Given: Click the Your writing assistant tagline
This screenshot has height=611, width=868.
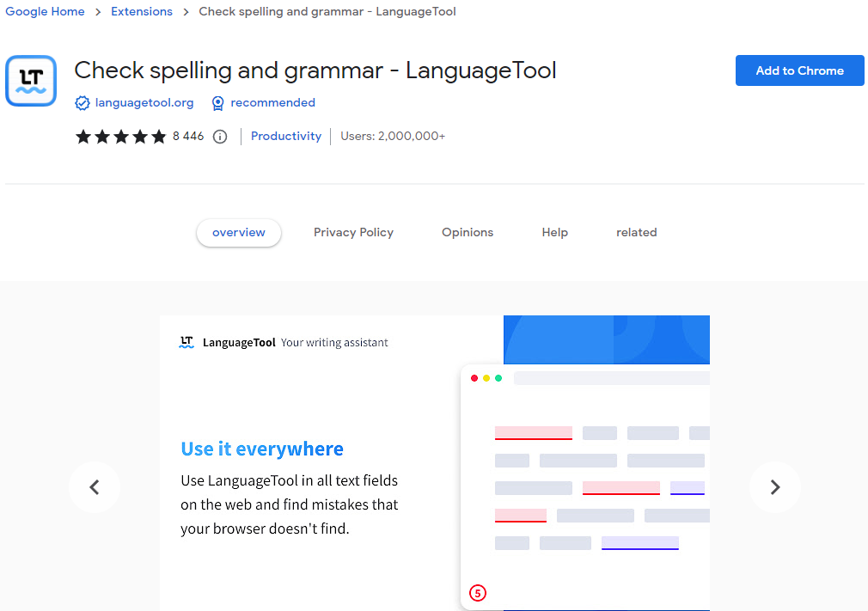Looking at the screenshot, I should pyautogui.click(x=334, y=343).
